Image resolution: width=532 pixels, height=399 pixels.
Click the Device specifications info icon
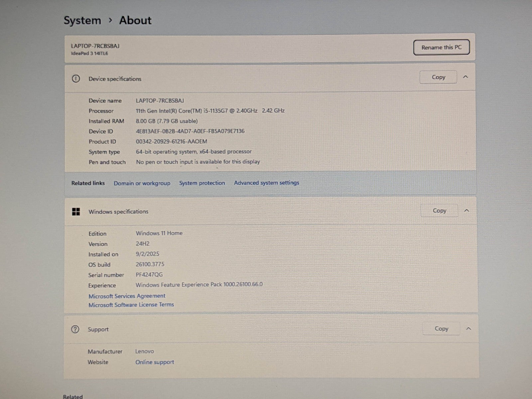click(x=76, y=79)
